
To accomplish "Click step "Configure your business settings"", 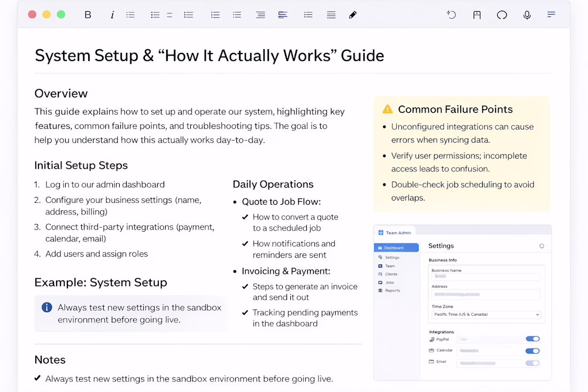I will (x=123, y=205).
